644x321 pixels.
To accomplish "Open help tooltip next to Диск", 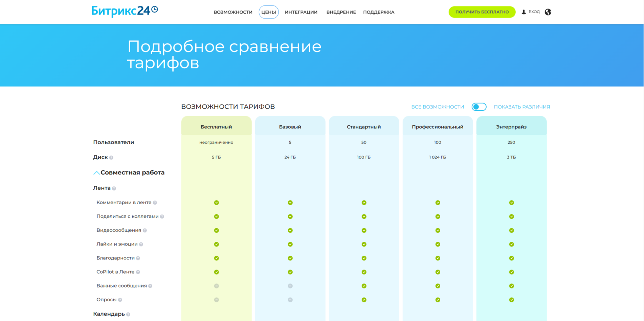I will [111, 157].
